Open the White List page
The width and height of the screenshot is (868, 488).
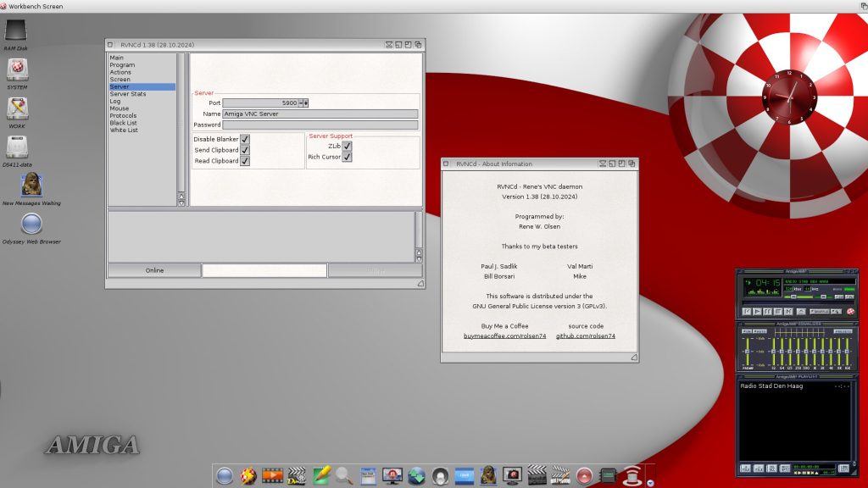tap(124, 130)
